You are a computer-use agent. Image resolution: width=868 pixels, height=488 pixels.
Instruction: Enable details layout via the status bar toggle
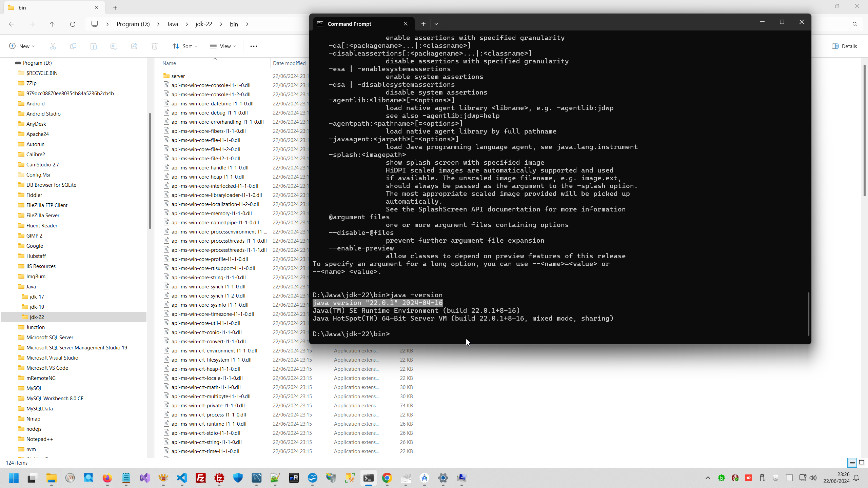coord(851,463)
